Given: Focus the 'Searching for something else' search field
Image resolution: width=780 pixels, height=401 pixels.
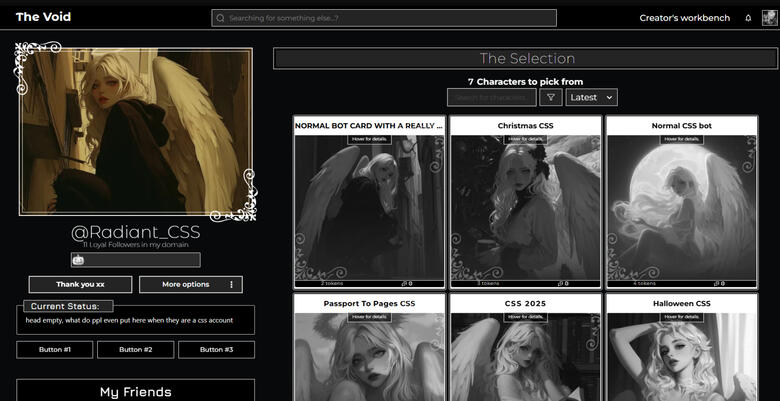Looking at the screenshot, I should pos(384,18).
